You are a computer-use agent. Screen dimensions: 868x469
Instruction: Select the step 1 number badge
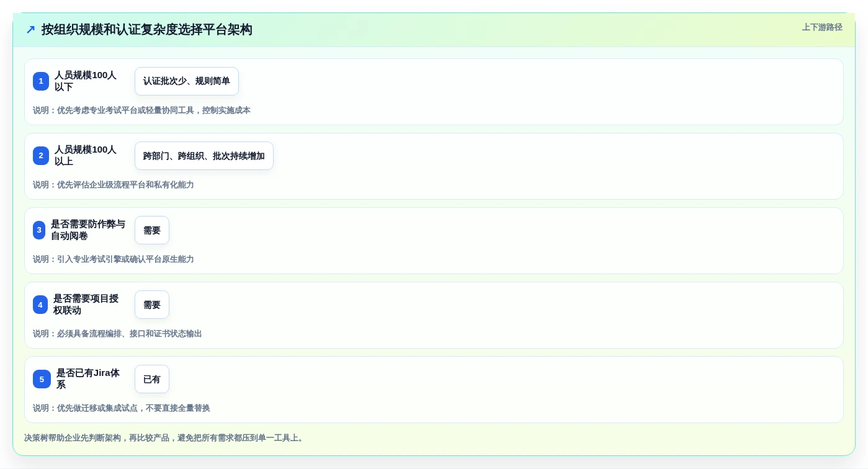[41, 81]
